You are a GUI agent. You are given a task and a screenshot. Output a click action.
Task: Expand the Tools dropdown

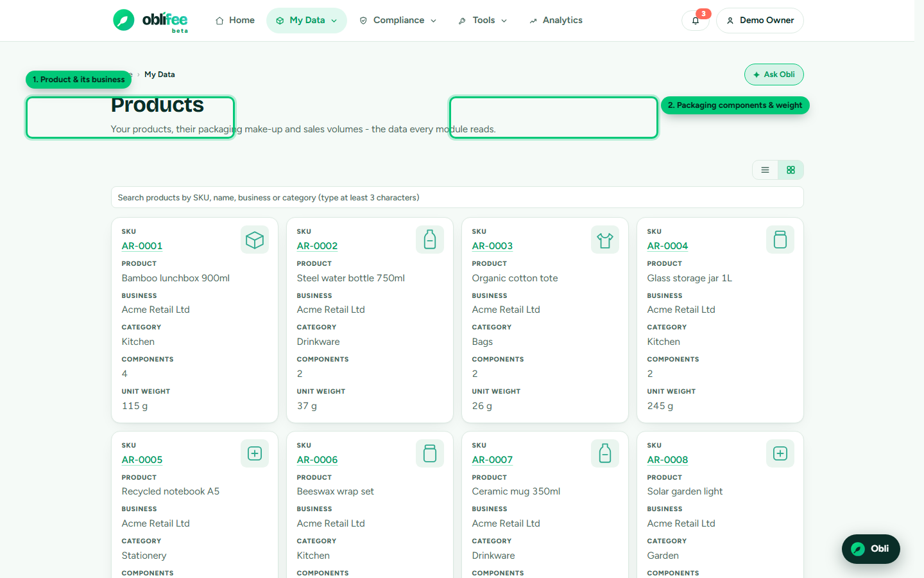click(483, 21)
